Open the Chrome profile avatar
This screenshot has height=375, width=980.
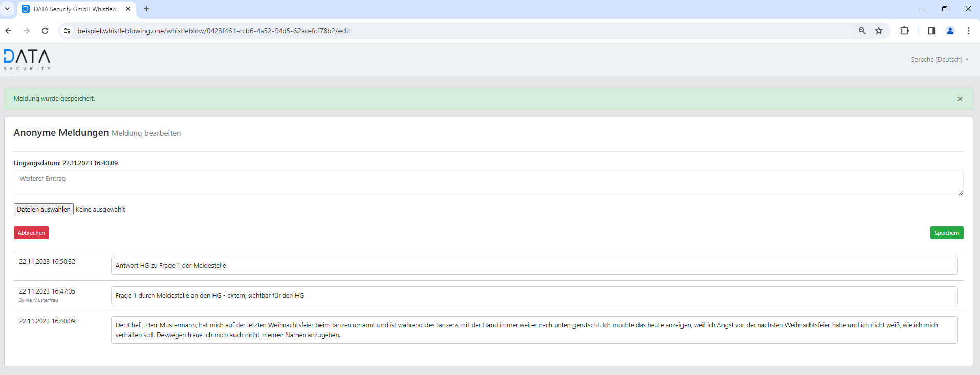[x=950, y=31]
